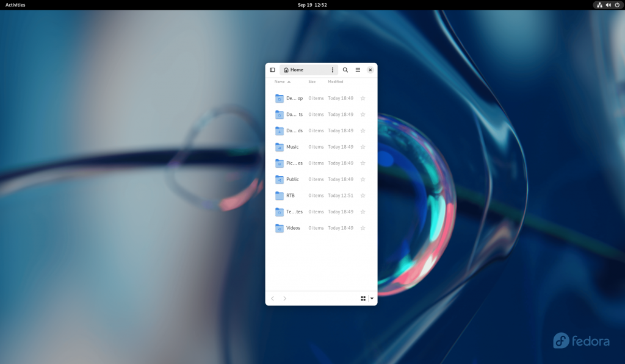The height and width of the screenshot is (364, 625).
Task: Go forward using the right arrow icon
Action: 284,298
